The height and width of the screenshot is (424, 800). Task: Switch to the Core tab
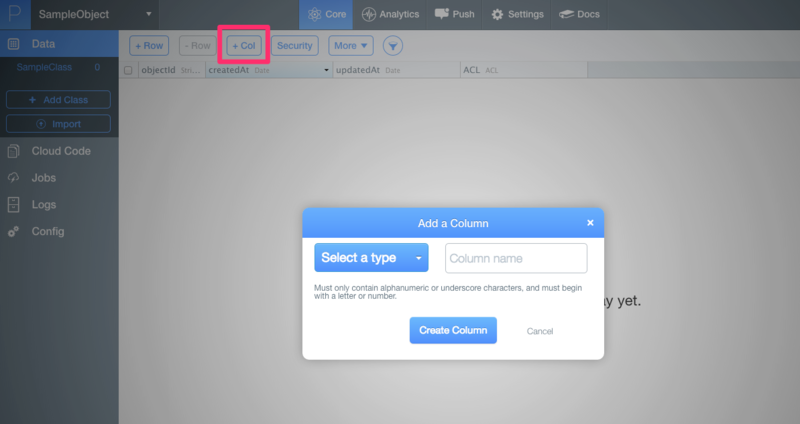click(326, 14)
